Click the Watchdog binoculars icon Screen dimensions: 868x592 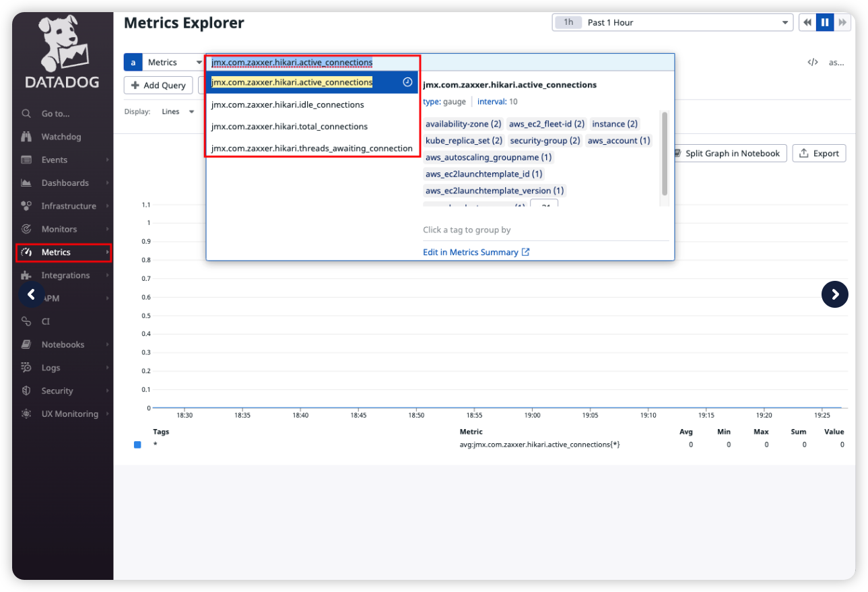(x=26, y=137)
